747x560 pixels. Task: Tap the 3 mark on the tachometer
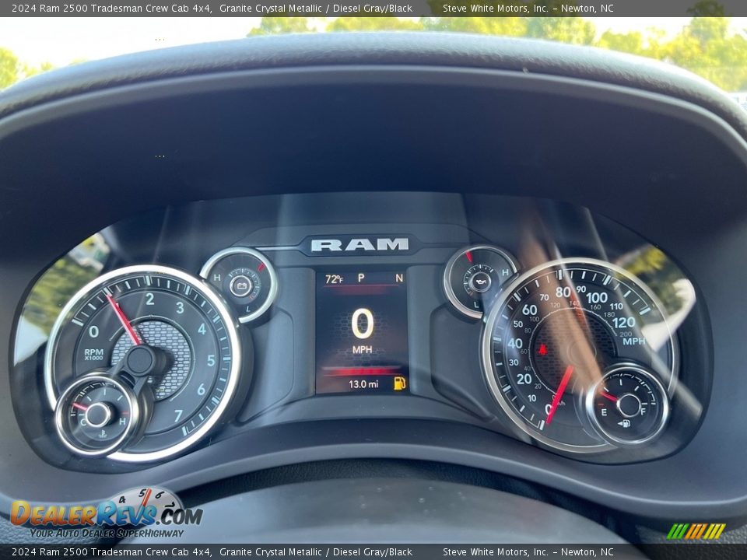coord(180,307)
